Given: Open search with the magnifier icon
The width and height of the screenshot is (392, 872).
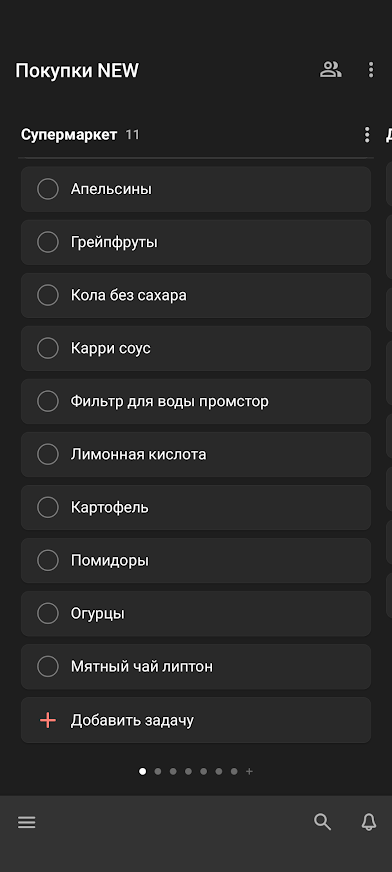Looking at the screenshot, I should (322, 822).
